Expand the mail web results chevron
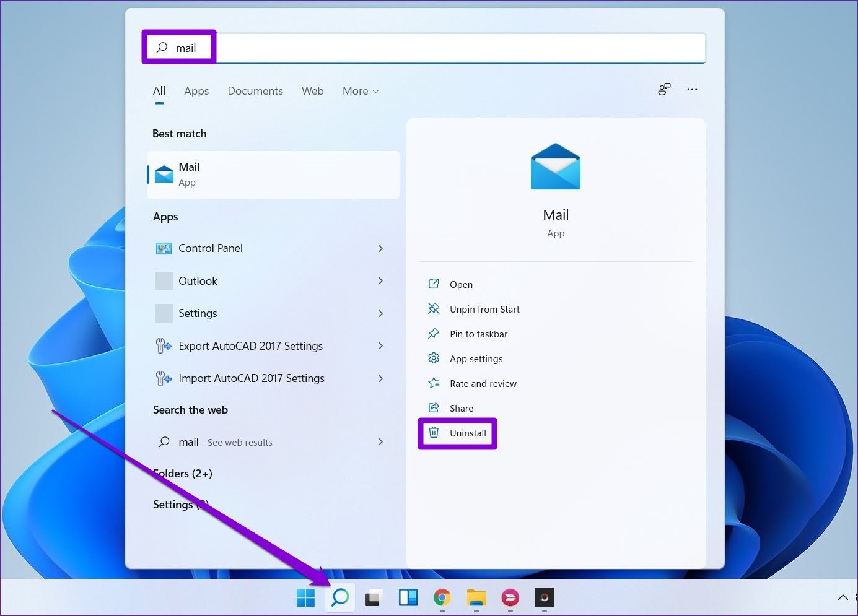 coord(380,442)
